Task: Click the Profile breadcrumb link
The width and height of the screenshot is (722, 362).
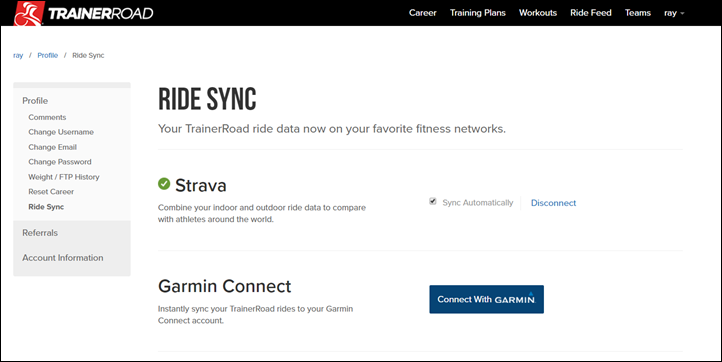Action: pos(48,55)
